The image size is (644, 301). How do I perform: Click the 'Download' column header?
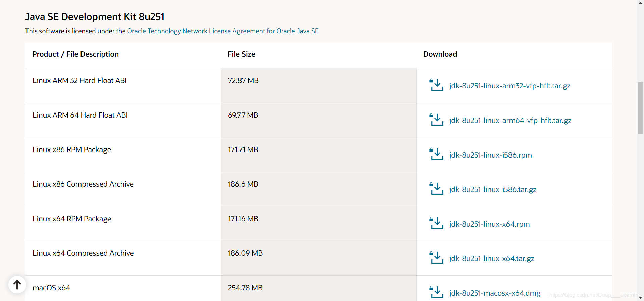pyautogui.click(x=440, y=54)
